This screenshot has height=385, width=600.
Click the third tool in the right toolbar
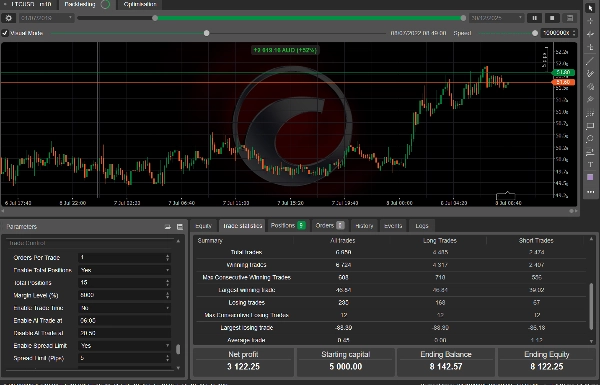(x=590, y=34)
